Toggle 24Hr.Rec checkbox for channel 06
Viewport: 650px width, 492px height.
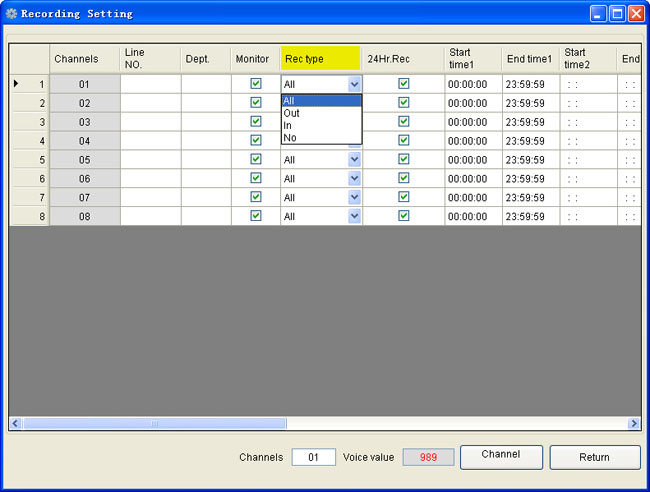tap(404, 178)
